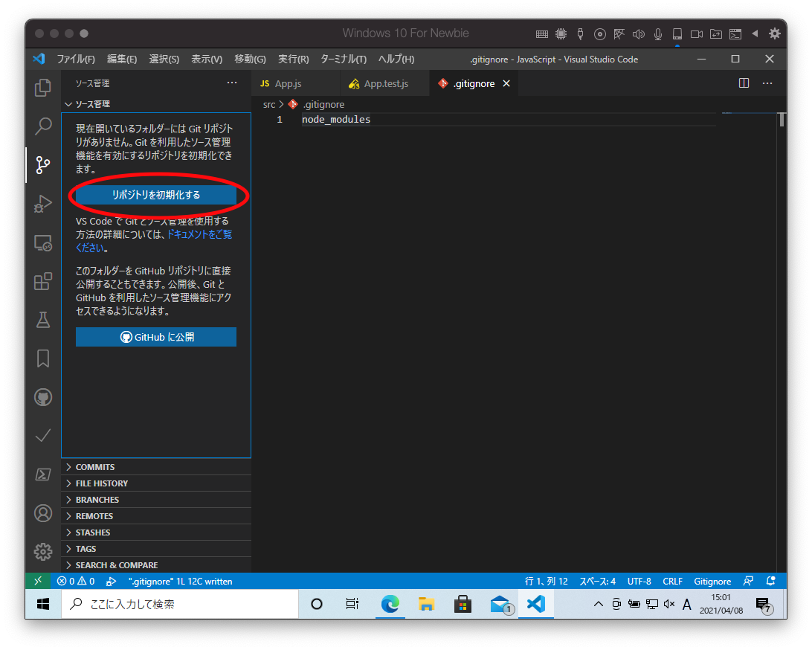The height and width of the screenshot is (650, 812).
Task: Open the Extensions view
Action: pos(43,281)
